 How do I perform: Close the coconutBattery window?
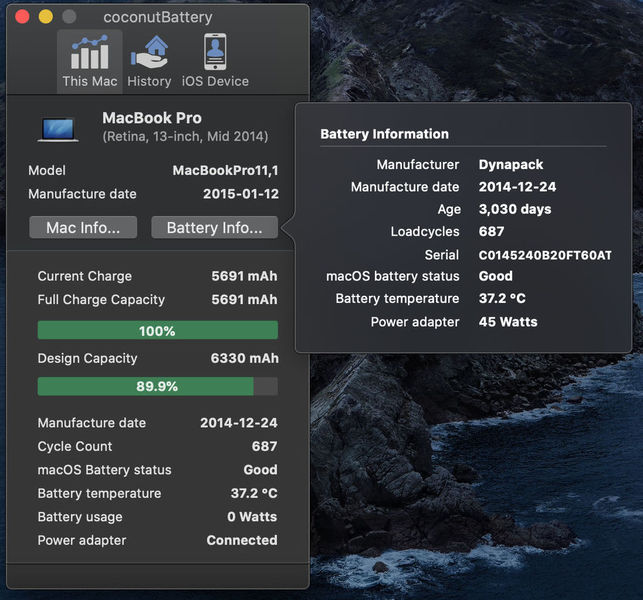click(23, 17)
